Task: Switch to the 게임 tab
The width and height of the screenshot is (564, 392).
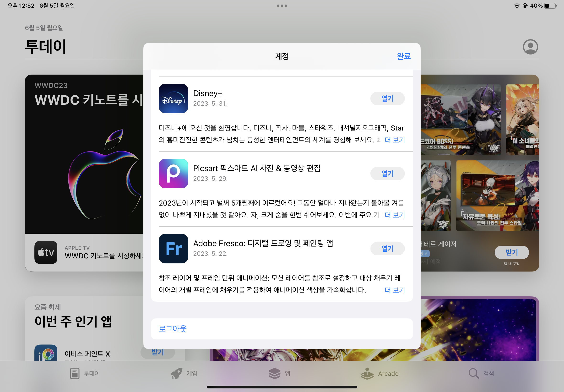Action: 184,373
